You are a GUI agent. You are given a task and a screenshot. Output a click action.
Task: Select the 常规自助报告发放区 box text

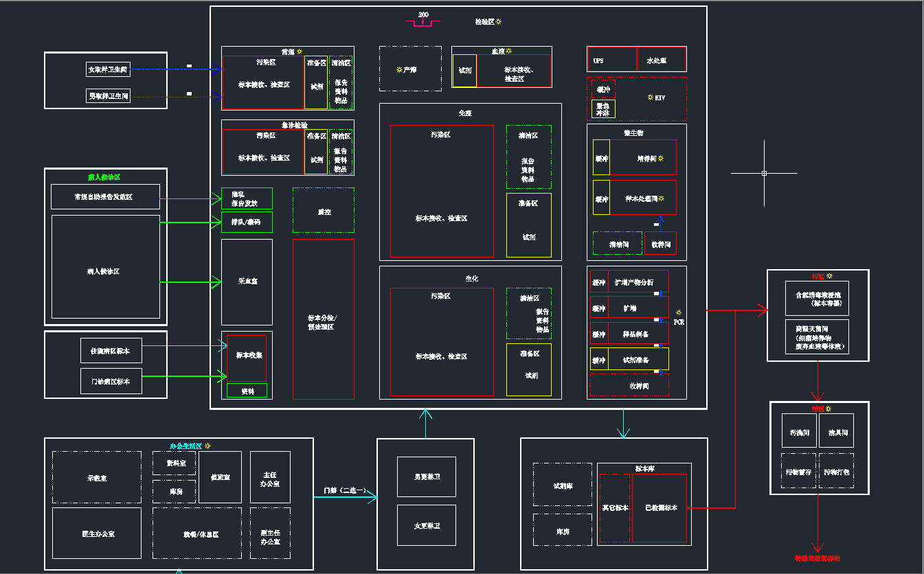coord(105,196)
